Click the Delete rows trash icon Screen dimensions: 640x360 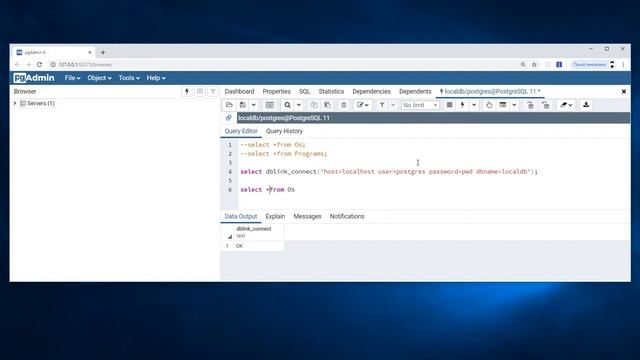(344, 105)
